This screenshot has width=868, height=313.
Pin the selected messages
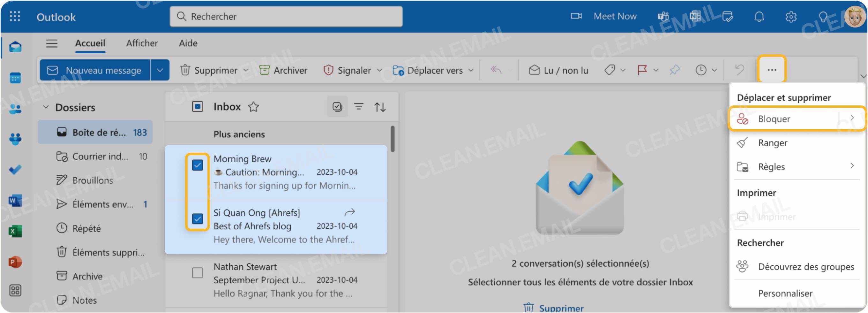point(675,70)
